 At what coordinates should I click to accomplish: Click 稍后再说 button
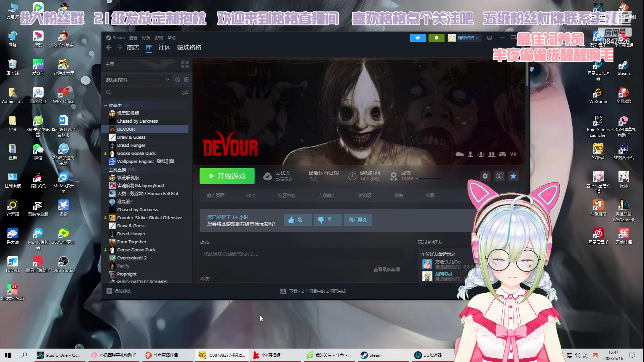click(x=358, y=220)
